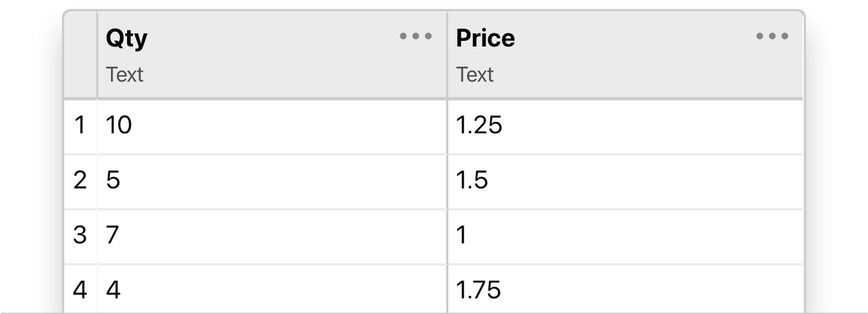Select row number 2
The image size is (868, 314).
80,181
